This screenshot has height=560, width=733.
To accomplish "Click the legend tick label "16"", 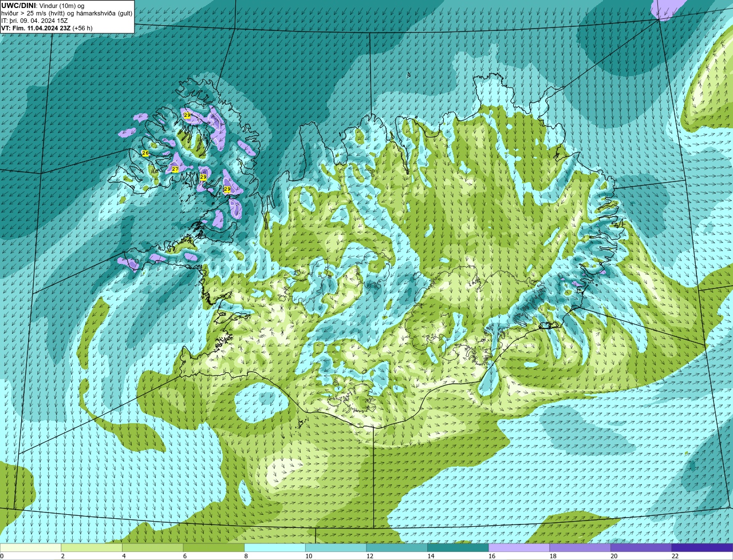I will (492, 556).
